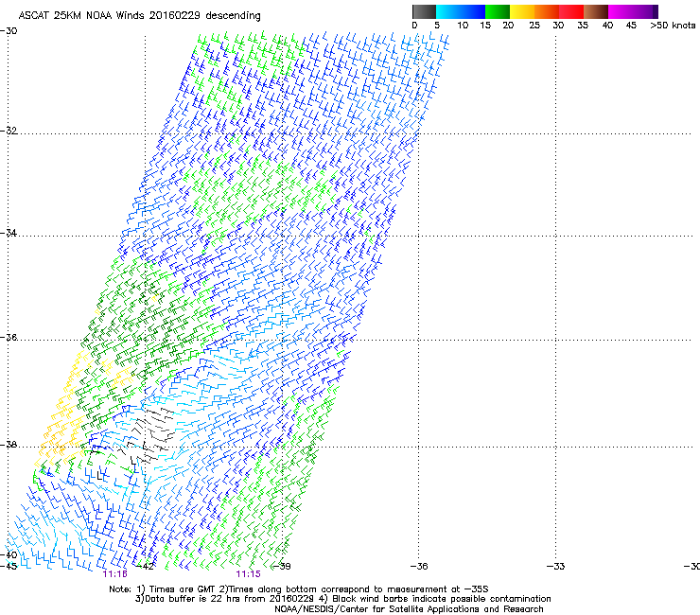Click the "35" legend scale label
The width and height of the screenshot is (700, 615).
583,26
